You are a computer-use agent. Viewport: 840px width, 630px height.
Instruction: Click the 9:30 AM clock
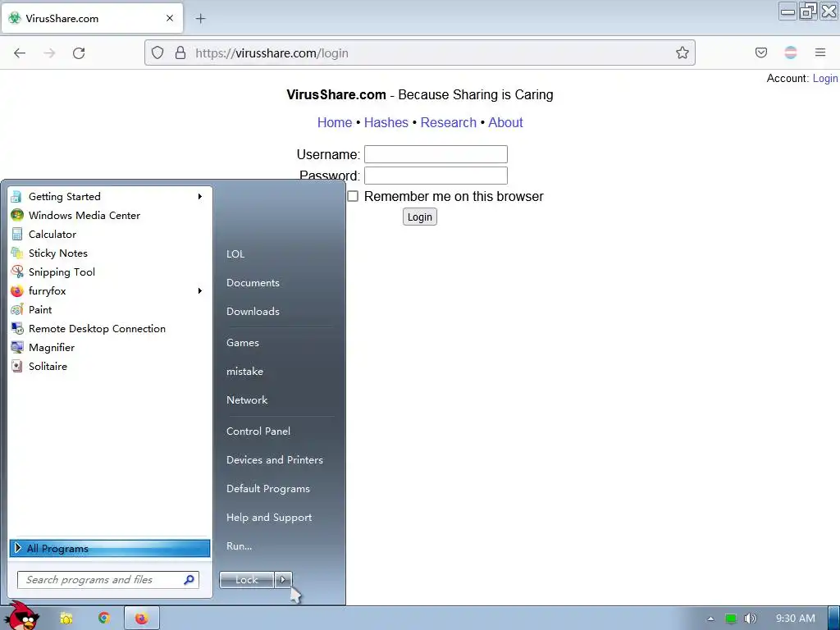796,619
